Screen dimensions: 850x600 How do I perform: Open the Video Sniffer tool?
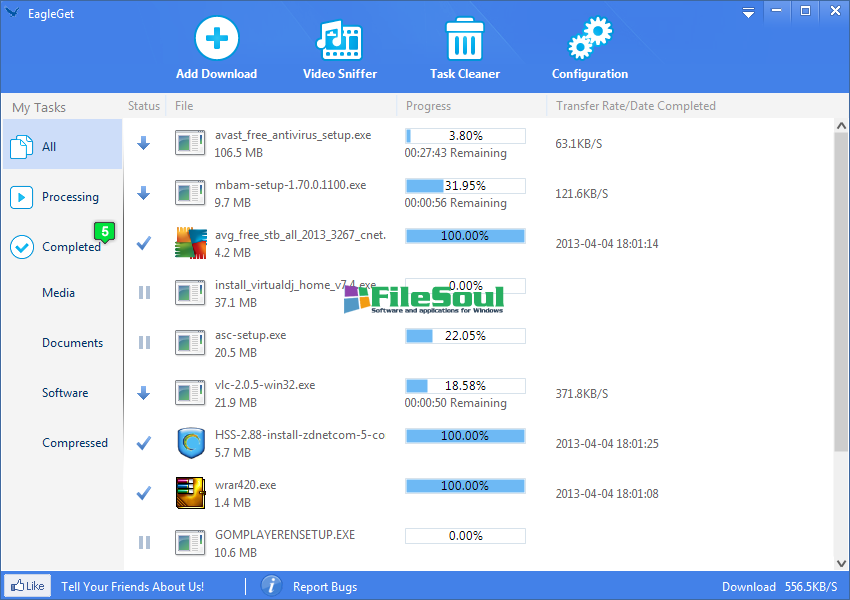(339, 41)
